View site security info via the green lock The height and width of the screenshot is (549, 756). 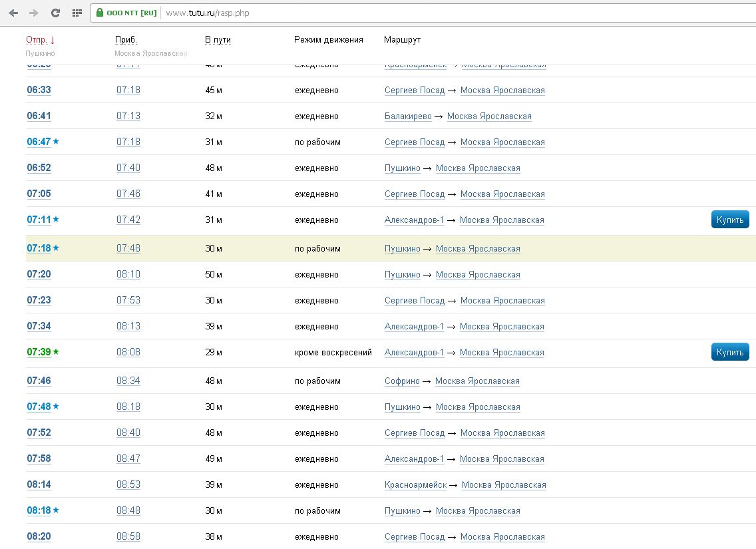pyautogui.click(x=100, y=13)
